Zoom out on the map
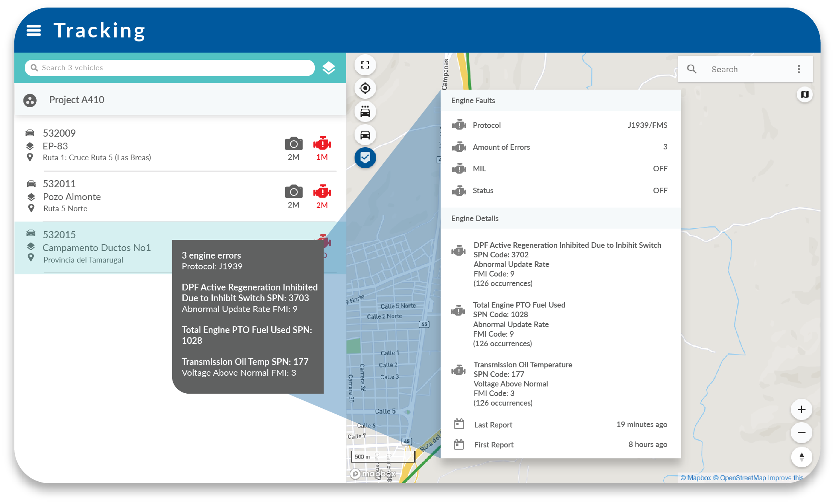835x504 pixels. tap(801, 433)
